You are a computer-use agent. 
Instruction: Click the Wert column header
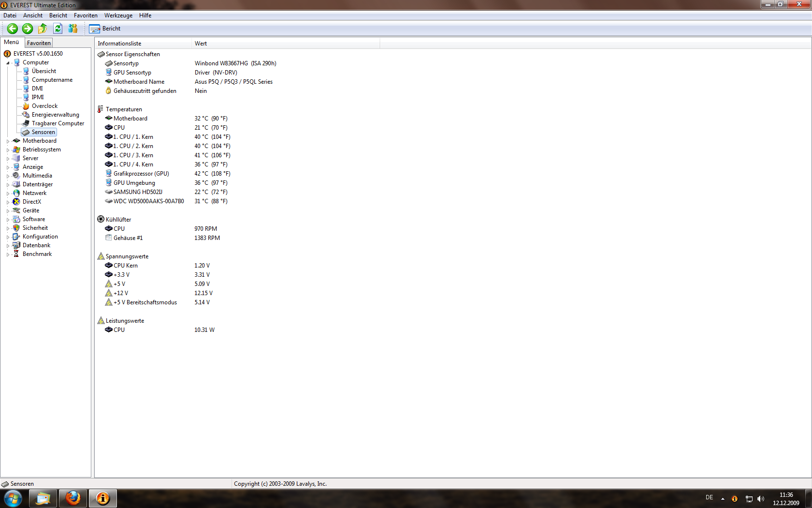286,44
